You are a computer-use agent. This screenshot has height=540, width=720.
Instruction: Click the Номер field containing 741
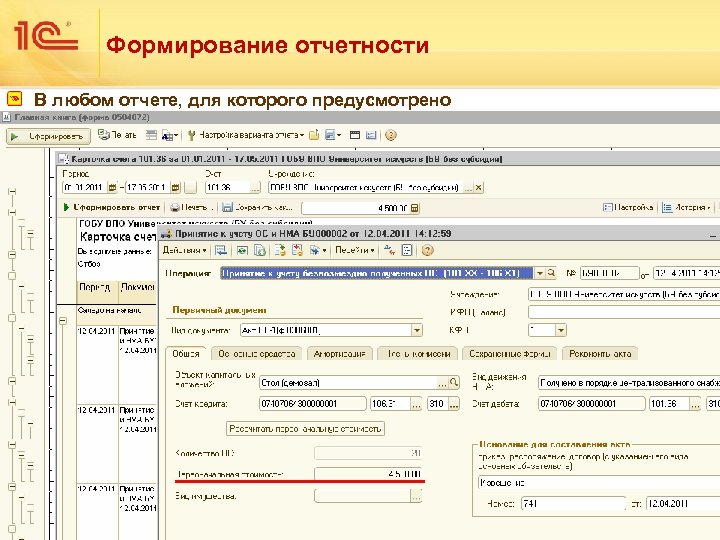point(573,504)
